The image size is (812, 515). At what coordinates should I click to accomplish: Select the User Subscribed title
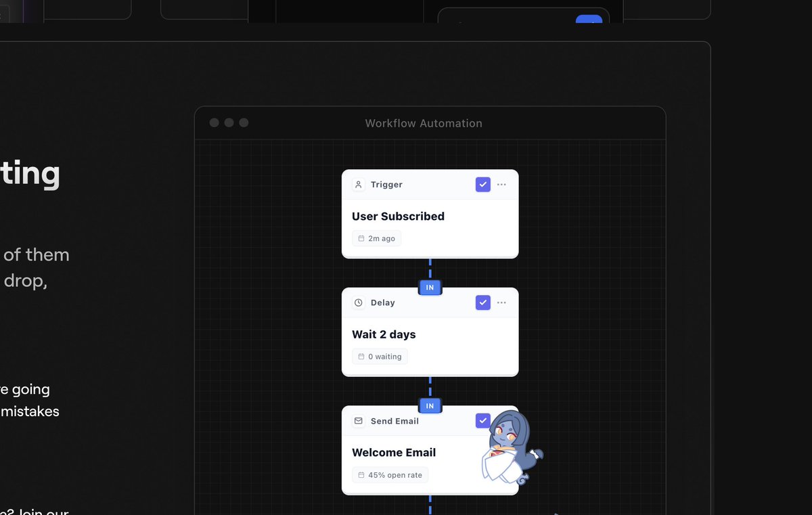click(398, 217)
